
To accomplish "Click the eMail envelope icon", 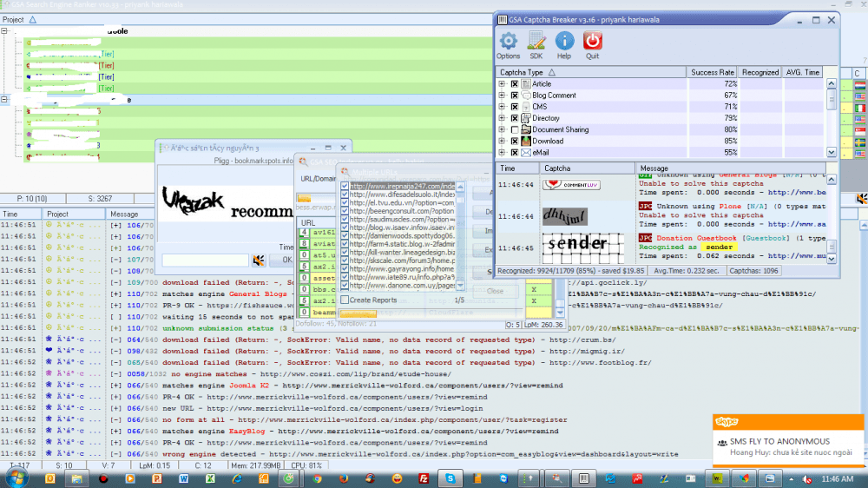I will (x=526, y=152).
